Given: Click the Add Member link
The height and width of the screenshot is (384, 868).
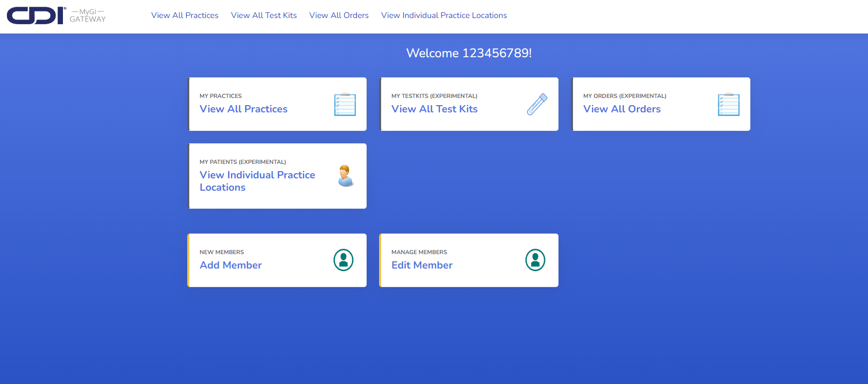Looking at the screenshot, I should [231, 265].
